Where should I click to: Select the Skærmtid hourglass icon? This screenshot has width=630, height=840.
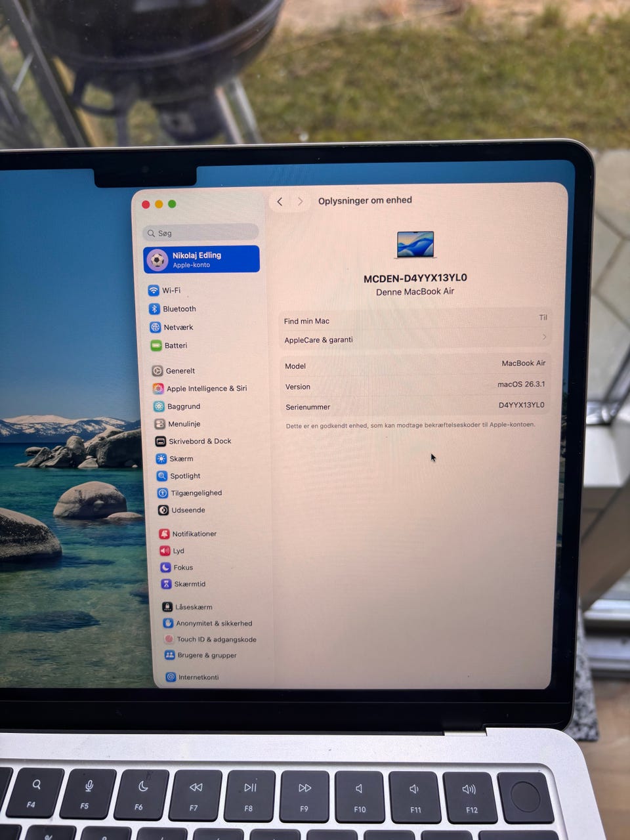click(x=166, y=583)
